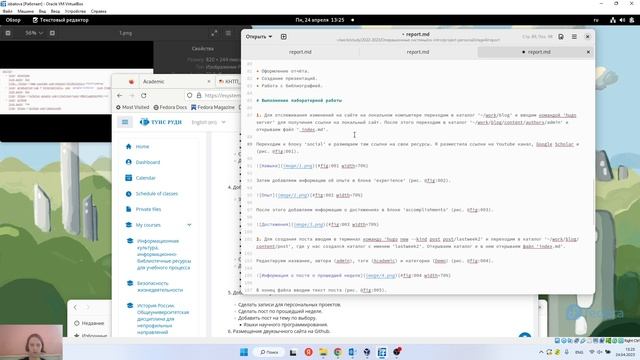
Task: Open Schedule of classes in the sidebar
Action: [x=157, y=194]
